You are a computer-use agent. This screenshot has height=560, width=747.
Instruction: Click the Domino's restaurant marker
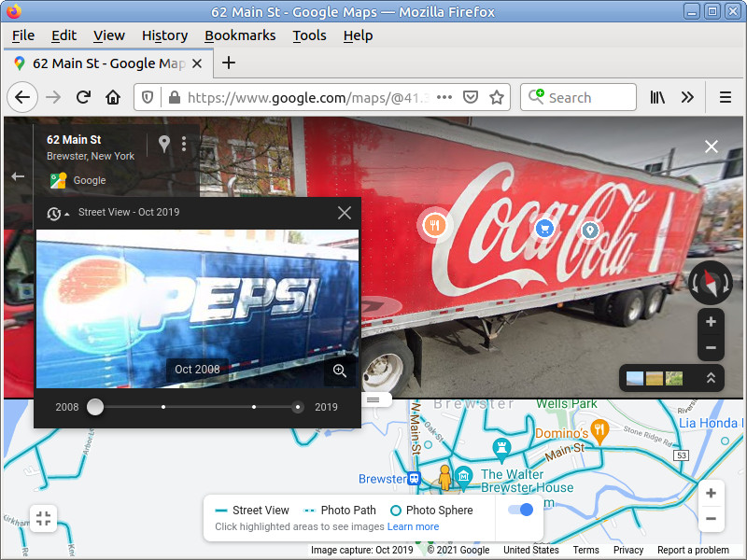[599, 431]
